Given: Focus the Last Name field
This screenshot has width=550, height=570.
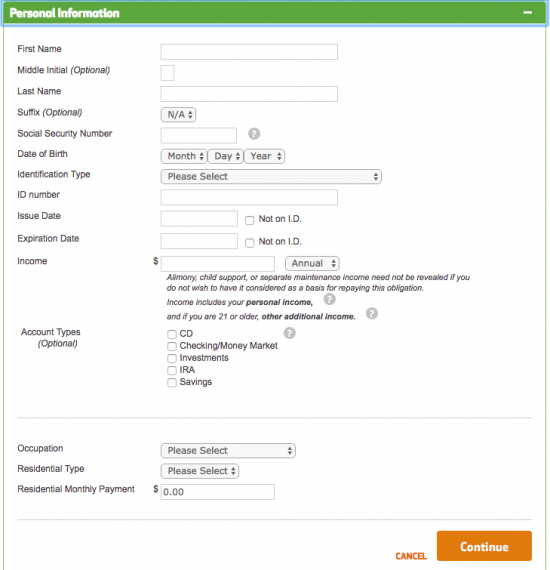Looking at the screenshot, I should (249, 94).
